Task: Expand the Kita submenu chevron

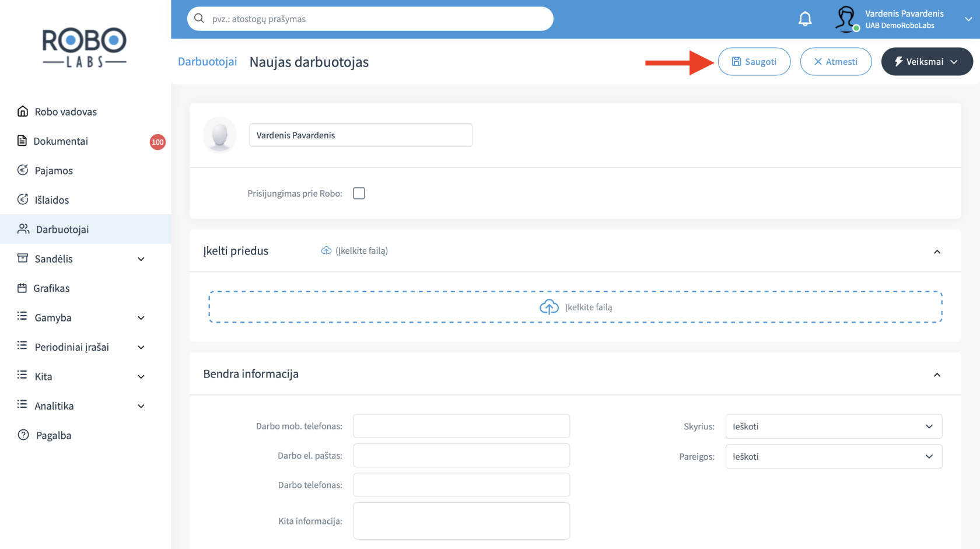Action: tap(141, 377)
